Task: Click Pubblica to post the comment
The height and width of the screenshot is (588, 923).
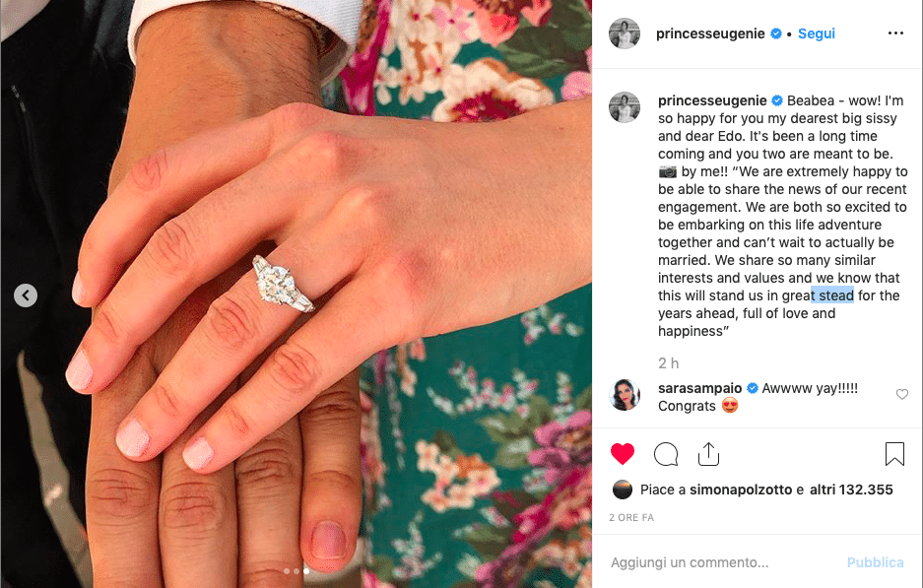Action: coord(875,562)
